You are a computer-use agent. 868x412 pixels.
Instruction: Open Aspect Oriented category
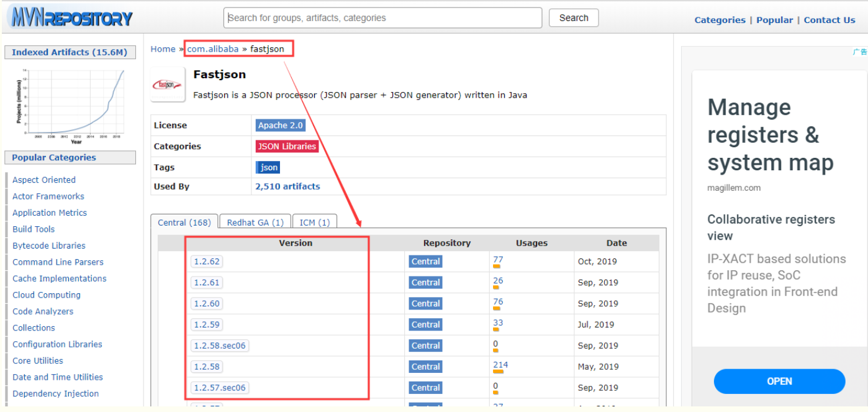pyautogui.click(x=44, y=180)
